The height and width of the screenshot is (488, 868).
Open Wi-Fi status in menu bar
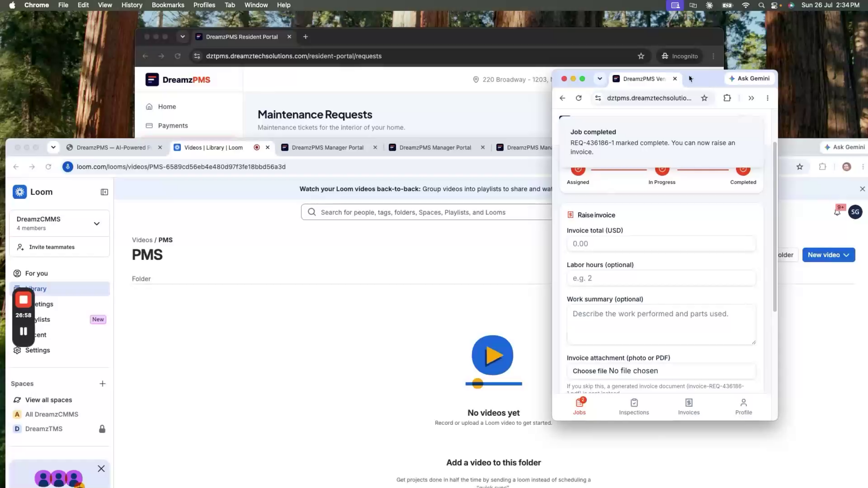pyautogui.click(x=745, y=5)
